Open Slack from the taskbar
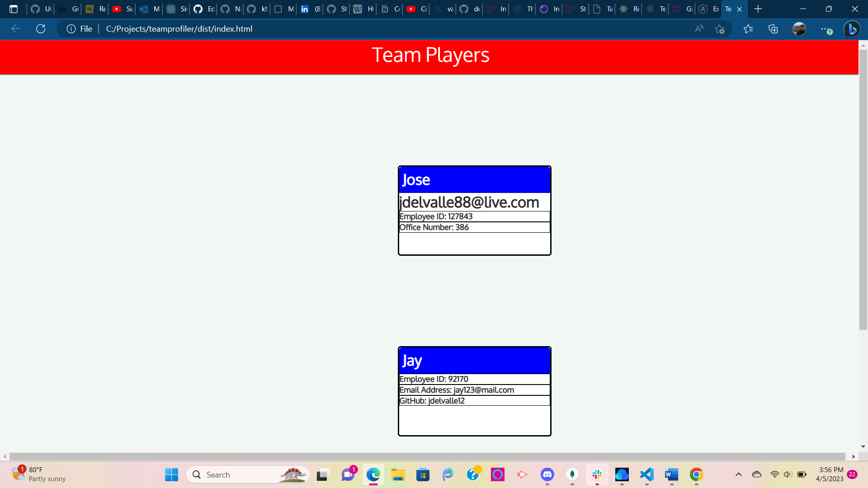This screenshot has height=488, width=868. (x=597, y=474)
